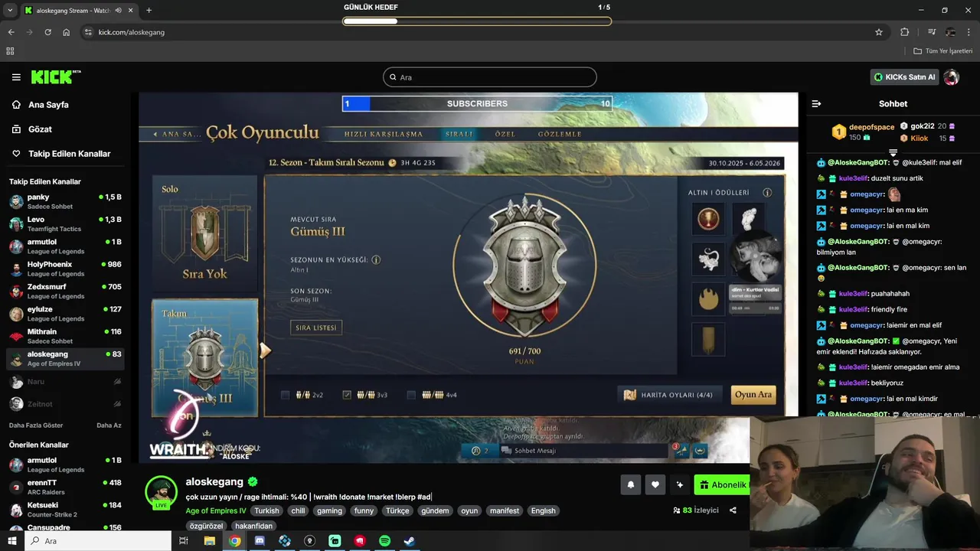Screen dimensions: 980x551
Task: Click the Sıra Listesi button
Action: [316, 328]
